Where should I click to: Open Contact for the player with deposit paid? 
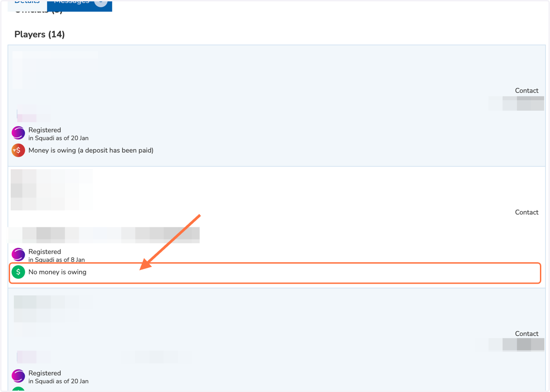[x=527, y=91]
